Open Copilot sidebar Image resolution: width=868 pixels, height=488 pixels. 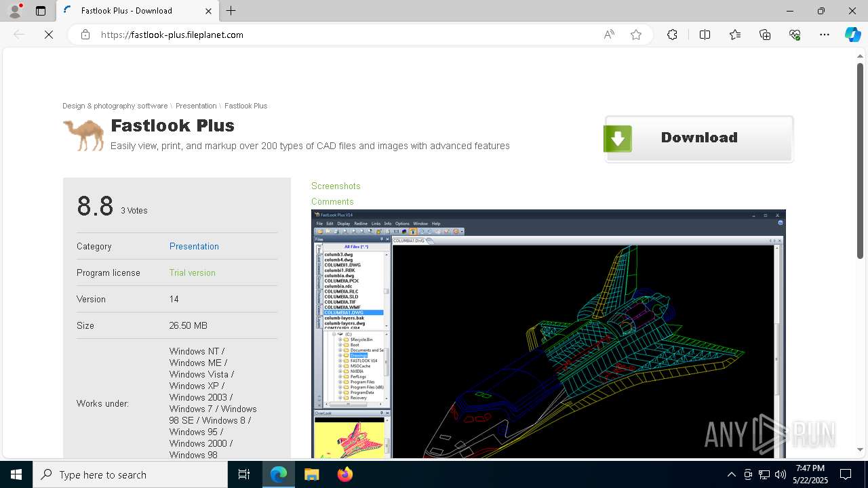pyautogui.click(x=852, y=35)
